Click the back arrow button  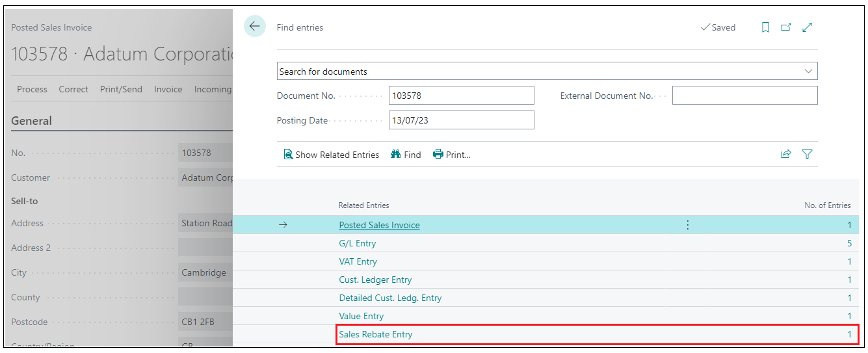254,27
